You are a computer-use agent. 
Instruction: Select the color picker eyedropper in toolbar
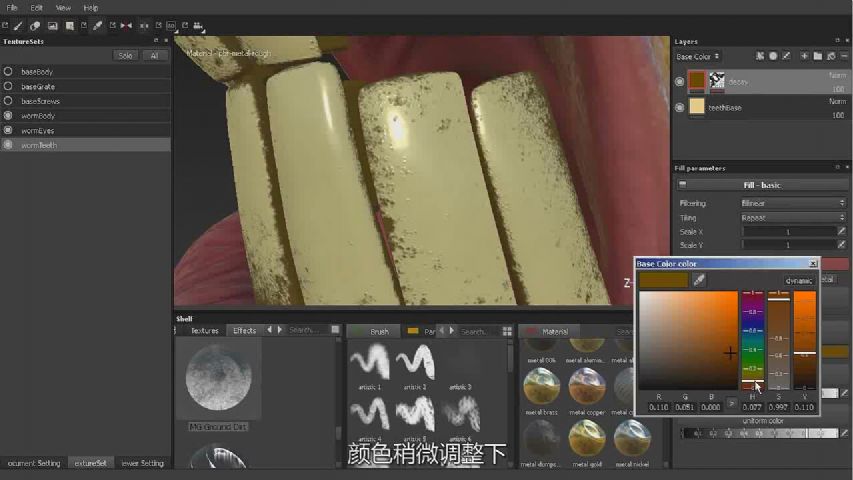tap(97, 26)
